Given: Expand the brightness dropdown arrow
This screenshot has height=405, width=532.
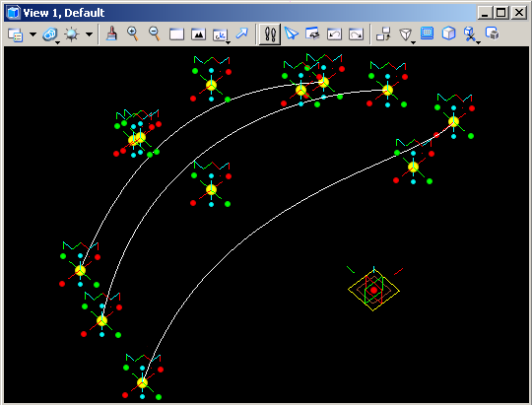Looking at the screenshot, I should pyautogui.click(x=90, y=34).
